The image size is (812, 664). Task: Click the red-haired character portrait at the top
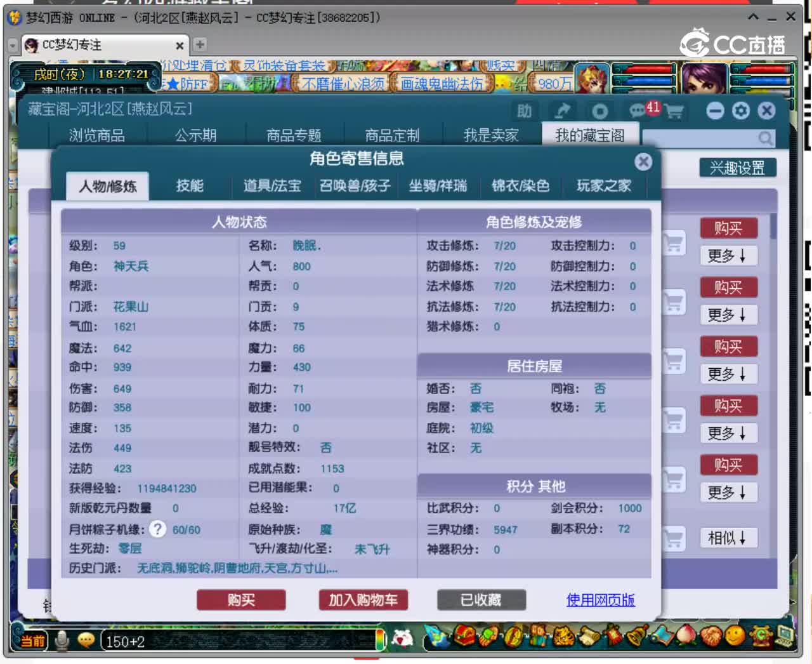[591, 79]
